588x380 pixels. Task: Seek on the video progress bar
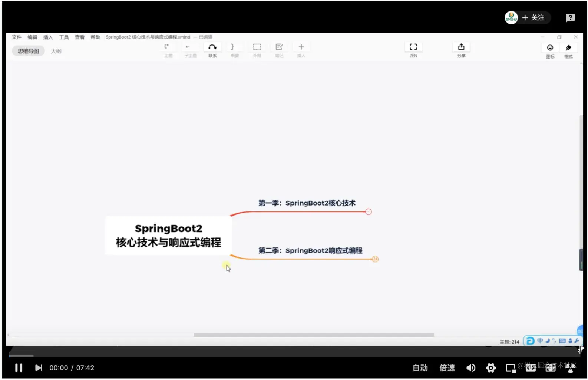point(294,356)
